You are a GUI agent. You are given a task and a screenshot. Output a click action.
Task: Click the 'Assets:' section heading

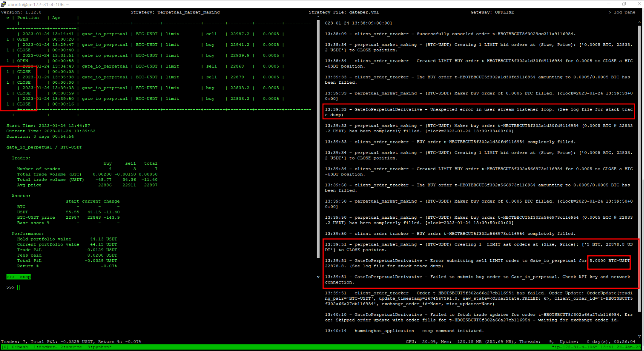click(21, 196)
